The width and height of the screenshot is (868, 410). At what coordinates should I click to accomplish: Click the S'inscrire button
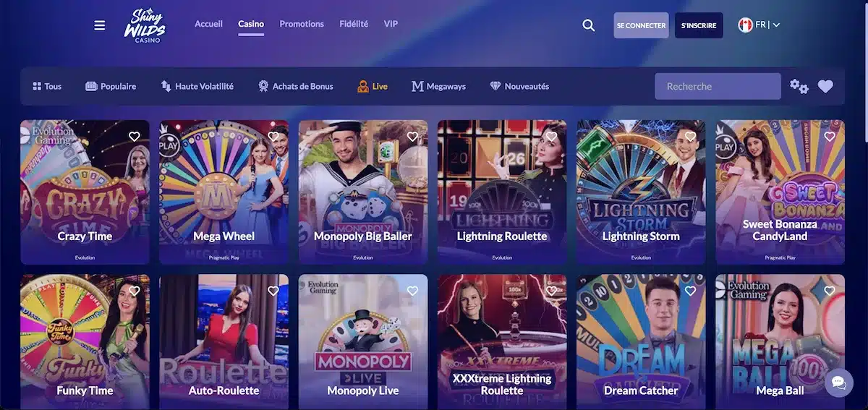699,25
